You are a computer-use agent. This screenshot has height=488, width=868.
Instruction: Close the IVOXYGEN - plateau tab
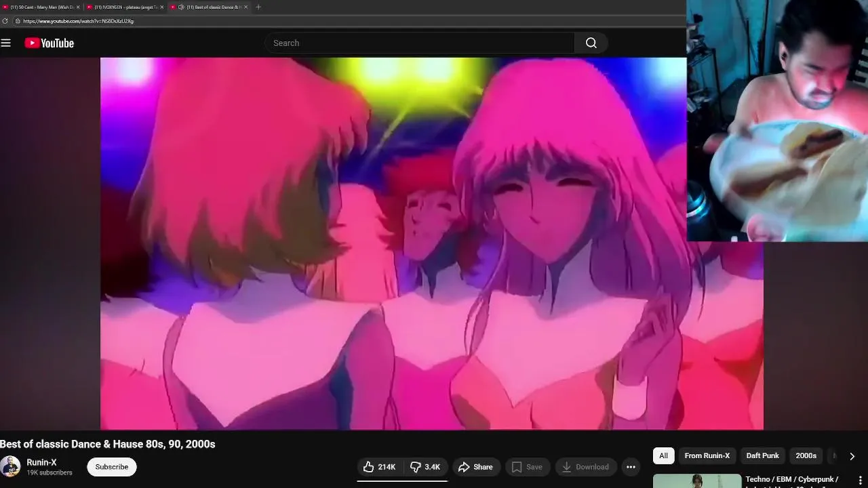[x=161, y=7]
